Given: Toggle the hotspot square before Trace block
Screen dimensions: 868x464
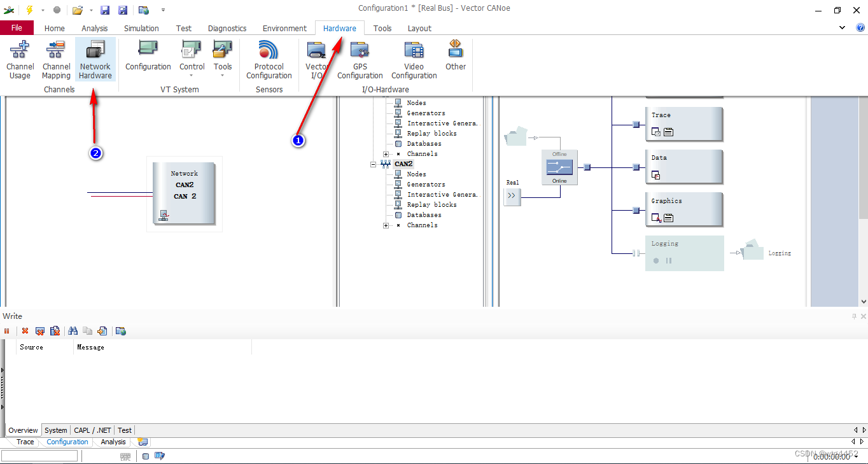Looking at the screenshot, I should (636, 124).
